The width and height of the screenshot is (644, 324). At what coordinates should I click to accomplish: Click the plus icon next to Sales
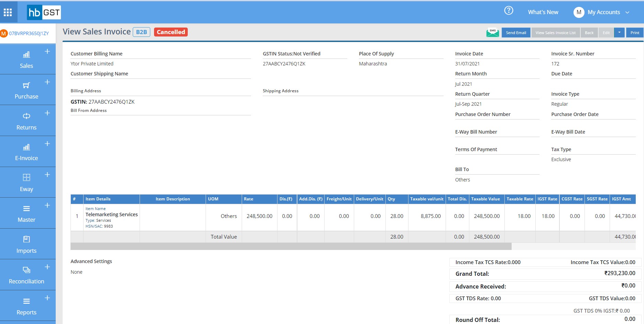[x=47, y=51]
